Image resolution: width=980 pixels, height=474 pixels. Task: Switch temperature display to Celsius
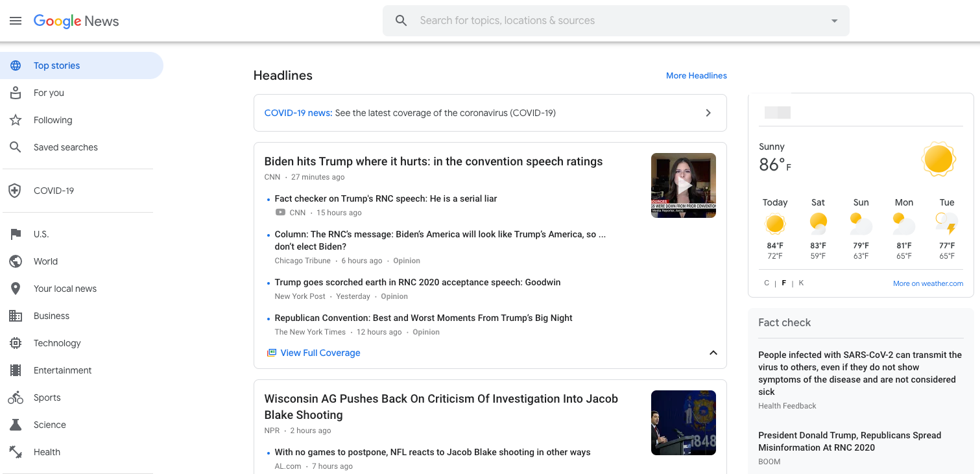(766, 282)
